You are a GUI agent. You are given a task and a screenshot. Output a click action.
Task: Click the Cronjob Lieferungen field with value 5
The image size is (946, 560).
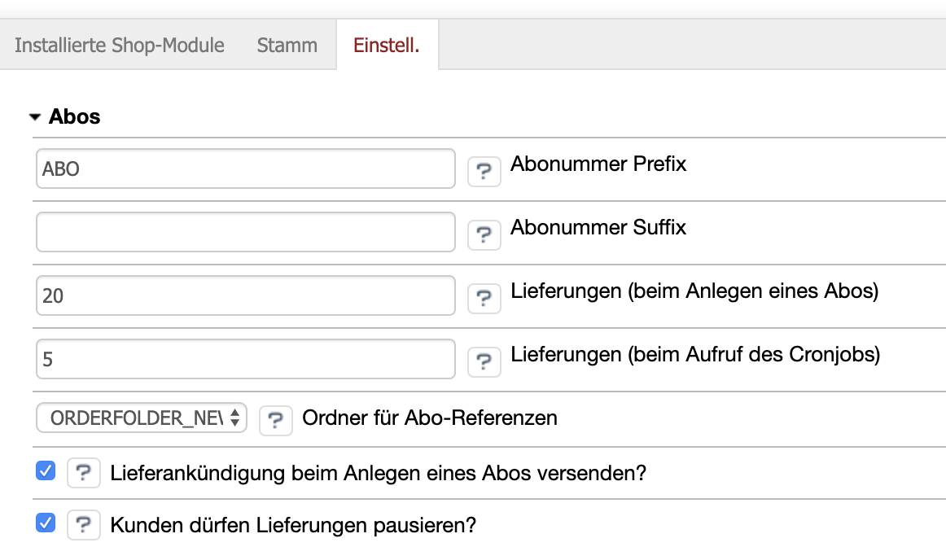coord(245,358)
